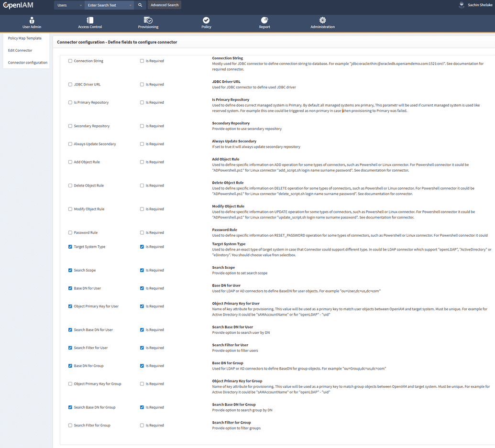Open the Administration module
The height and width of the screenshot is (448, 495).
coord(322,23)
